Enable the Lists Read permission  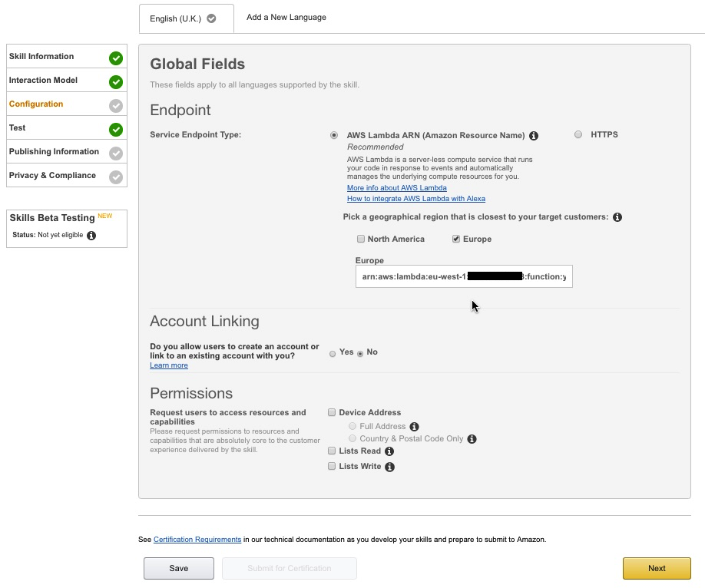coord(332,451)
